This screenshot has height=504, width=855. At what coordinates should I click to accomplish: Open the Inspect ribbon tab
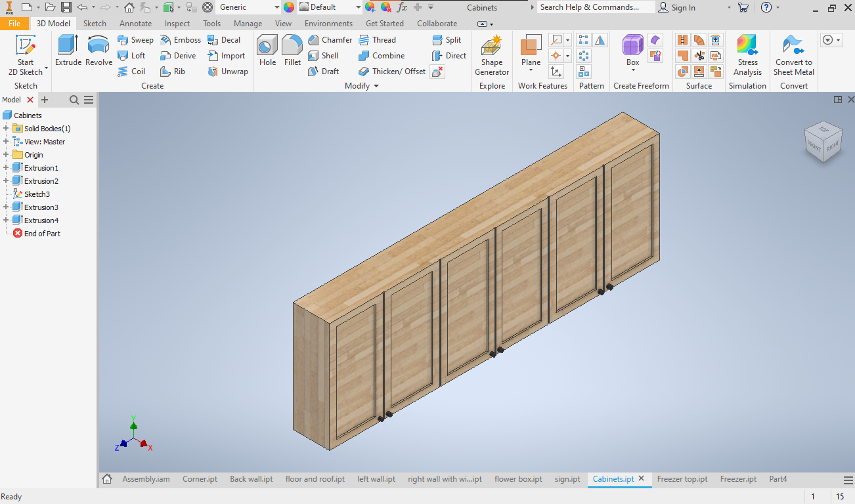click(177, 24)
